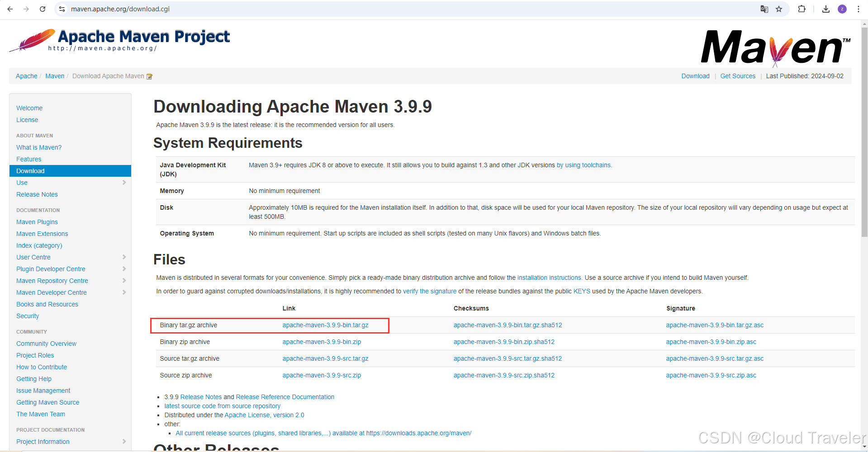This screenshot has width=868, height=452.
Task: Open apache-maven-3.9.9-src.tar.gz.asc signature
Action: (715, 358)
